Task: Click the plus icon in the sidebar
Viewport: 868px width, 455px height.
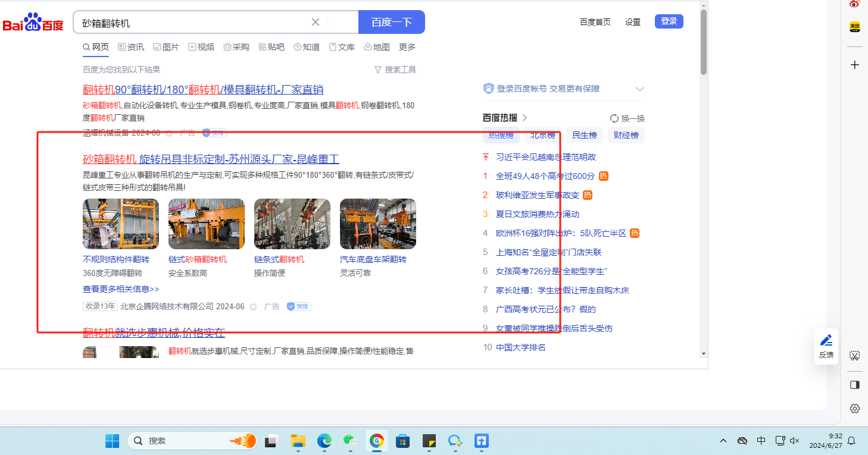Action: tap(854, 65)
